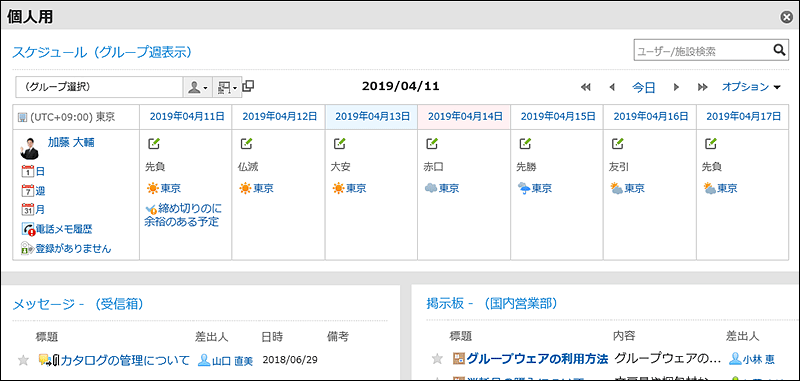The height and width of the screenshot is (381, 800).
Task: Open 締め切りのに余裕のある予定 appointment
Action: (x=183, y=215)
